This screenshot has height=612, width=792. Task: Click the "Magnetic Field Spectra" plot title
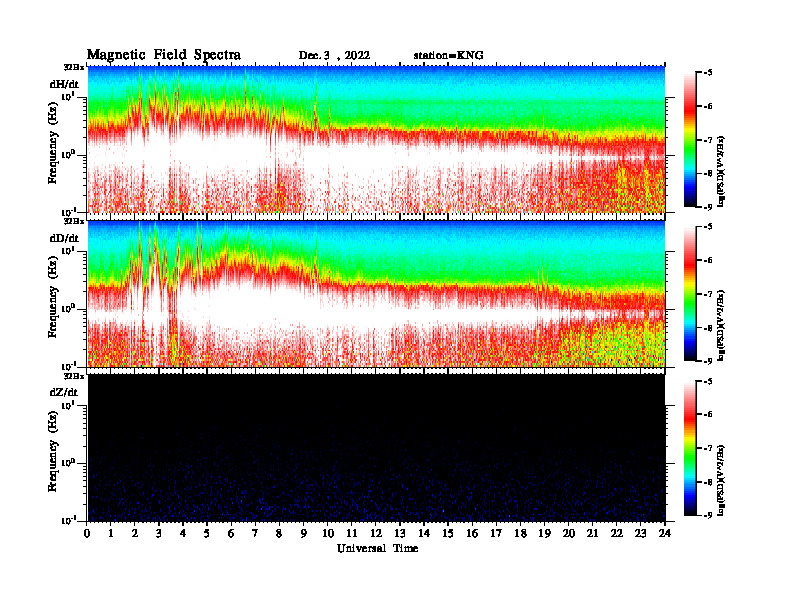(x=164, y=55)
